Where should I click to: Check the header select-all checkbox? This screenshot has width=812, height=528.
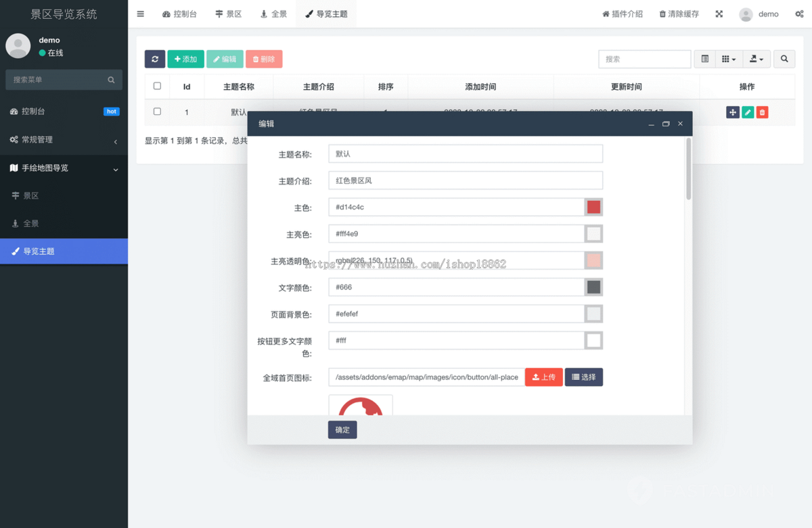coord(157,87)
